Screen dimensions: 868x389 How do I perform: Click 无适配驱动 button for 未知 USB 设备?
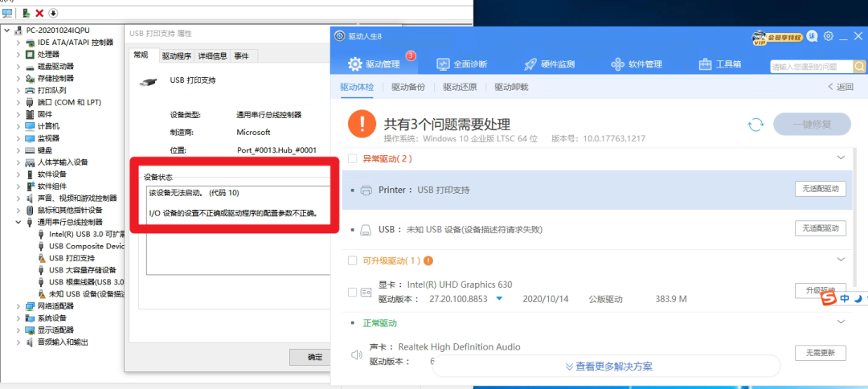[x=821, y=228]
